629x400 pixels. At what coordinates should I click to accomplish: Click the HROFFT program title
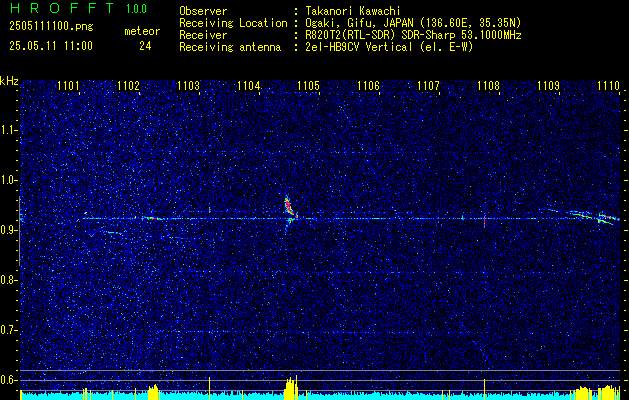62,8
